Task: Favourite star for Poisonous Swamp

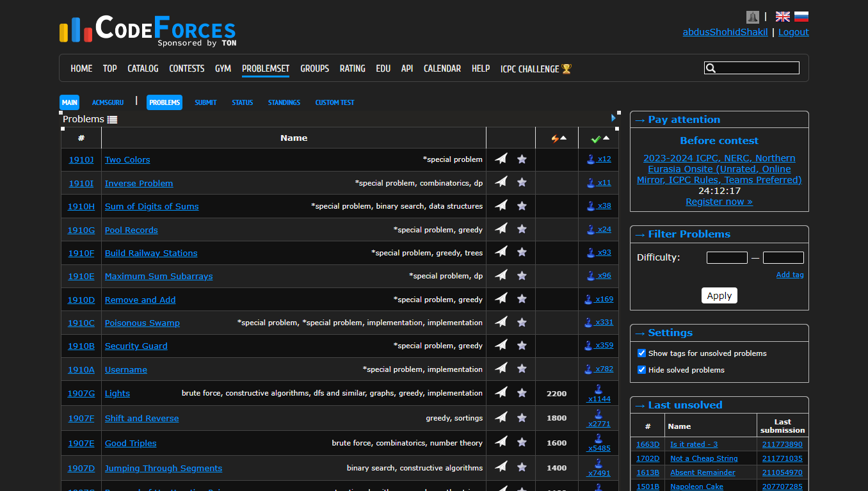Action: pos(522,322)
